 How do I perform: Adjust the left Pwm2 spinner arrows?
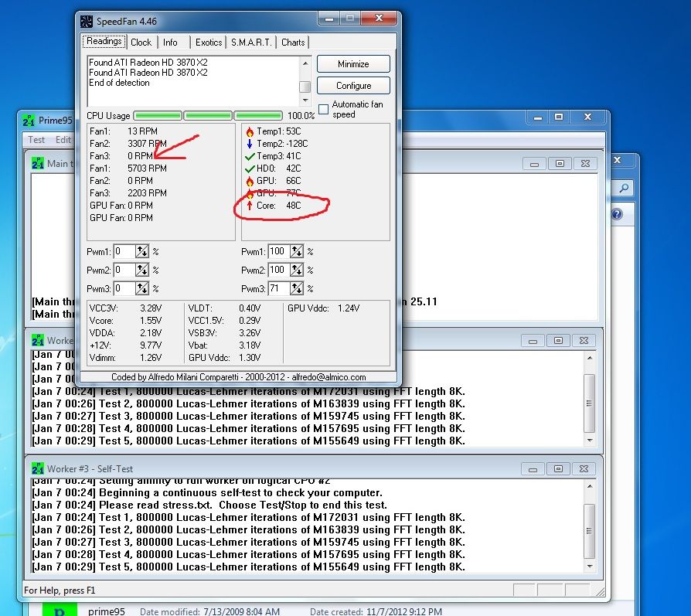pos(142,270)
